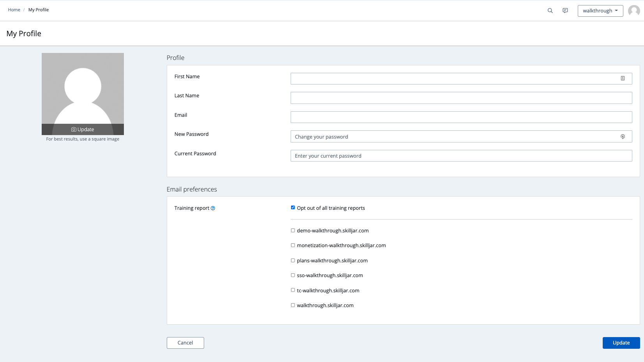Click the user avatar icon in header
644x362 pixels.
tap(634, 11)
